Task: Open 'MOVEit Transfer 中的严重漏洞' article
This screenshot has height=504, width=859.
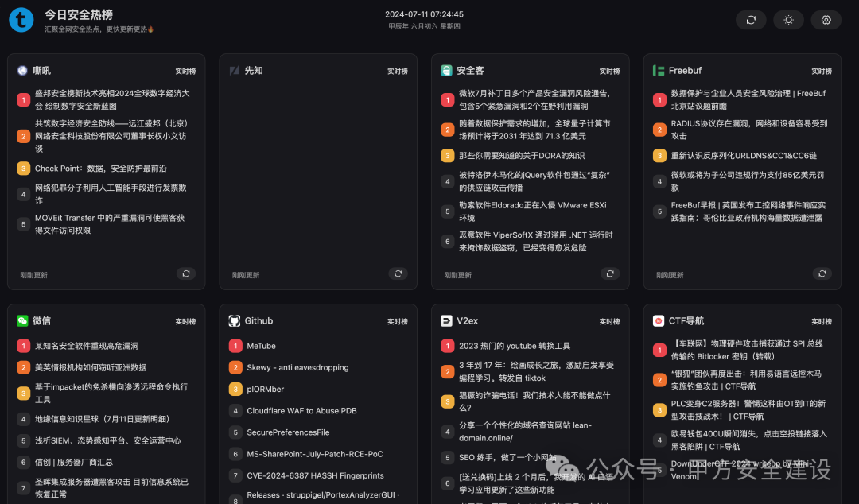Action: click(110, 224)
